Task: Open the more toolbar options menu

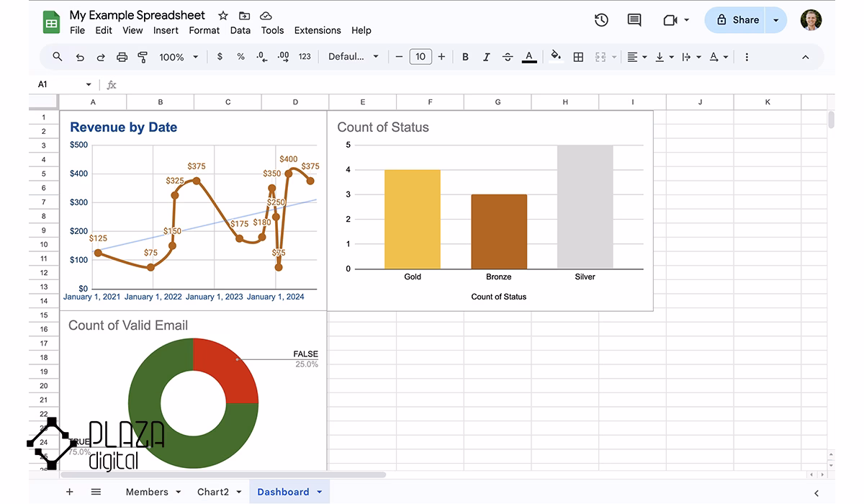Action: (747, 57)
